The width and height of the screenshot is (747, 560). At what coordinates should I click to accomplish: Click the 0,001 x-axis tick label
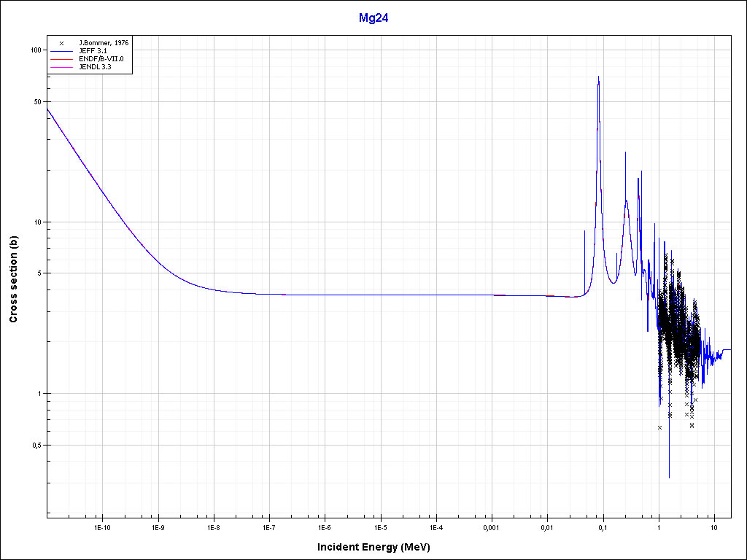[x=492, y=527]
